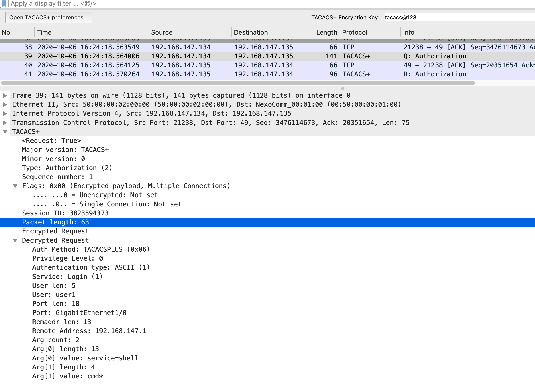Collapse the Flags 0x00 subtree
Image resolution: width=535 pixels, height=392 pixels.
click(15, 186)
